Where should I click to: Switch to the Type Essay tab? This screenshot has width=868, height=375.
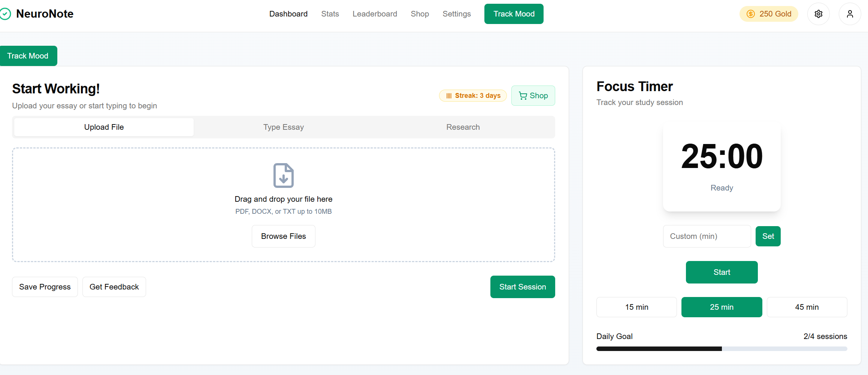pos(283,127)
